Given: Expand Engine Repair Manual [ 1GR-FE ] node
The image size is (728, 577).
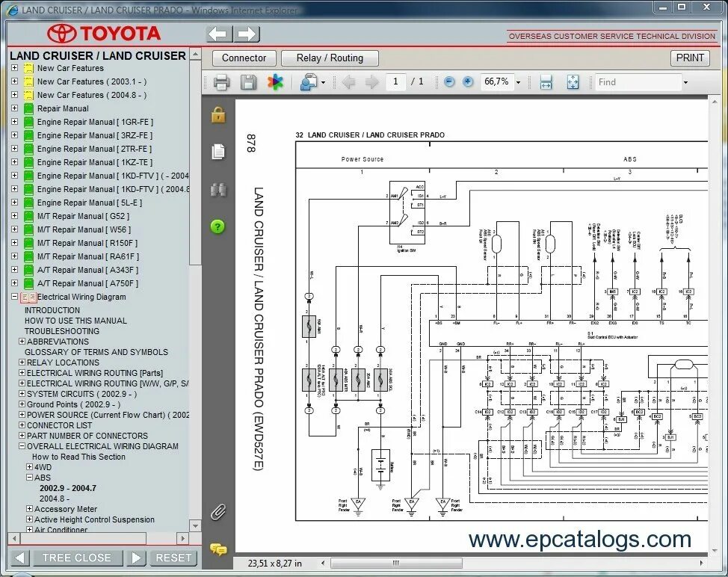Looking at the screenshot, I should (14, 122).
